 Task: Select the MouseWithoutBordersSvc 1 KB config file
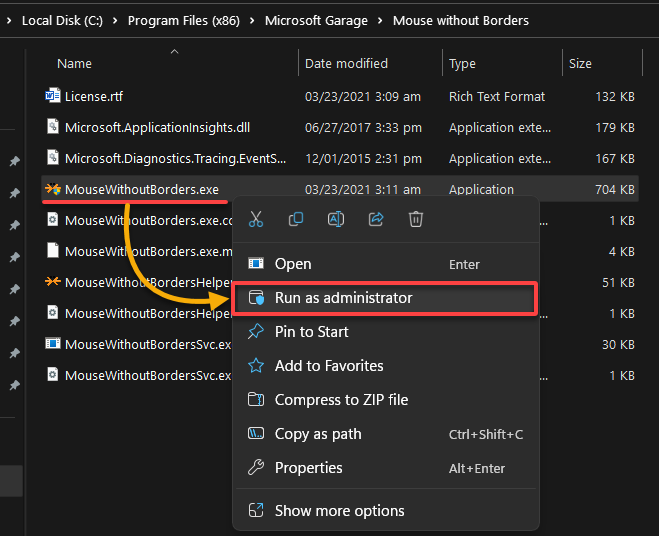(x=148, y=375)
